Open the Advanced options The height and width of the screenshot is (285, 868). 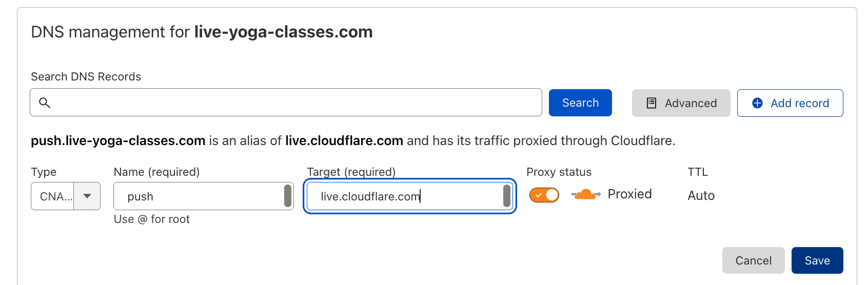681,103
